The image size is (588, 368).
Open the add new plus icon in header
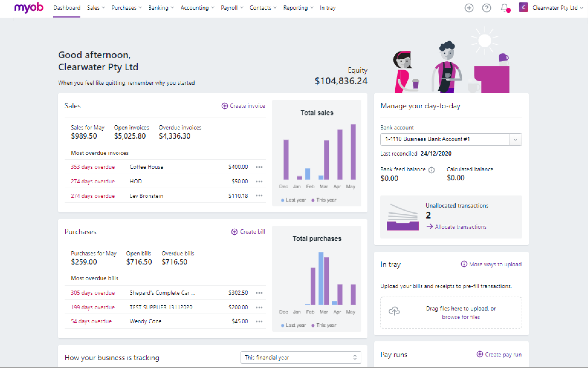point(469,8)
